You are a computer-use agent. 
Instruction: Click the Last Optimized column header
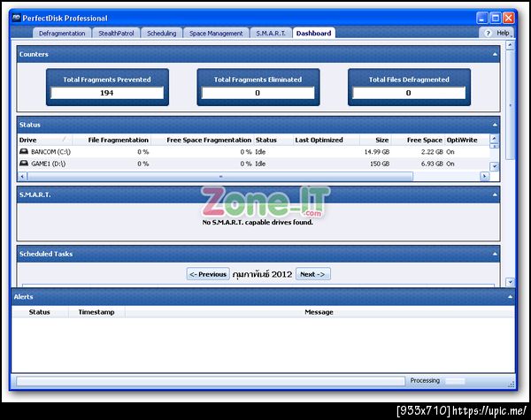pyautogui.click(x=326, y=140)
